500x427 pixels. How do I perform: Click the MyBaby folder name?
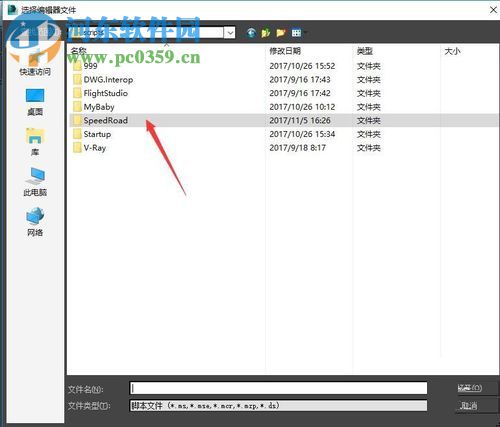(x=99, y=107)
